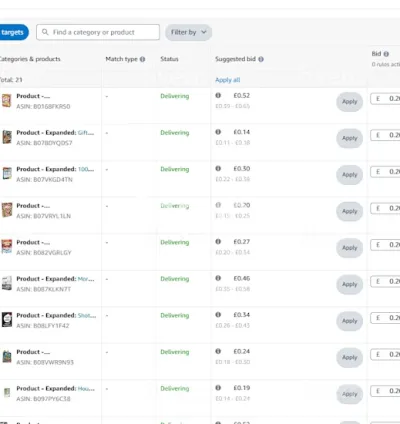
Task: Click info icon beside £0.27 bid
Action: pos(218,241)
